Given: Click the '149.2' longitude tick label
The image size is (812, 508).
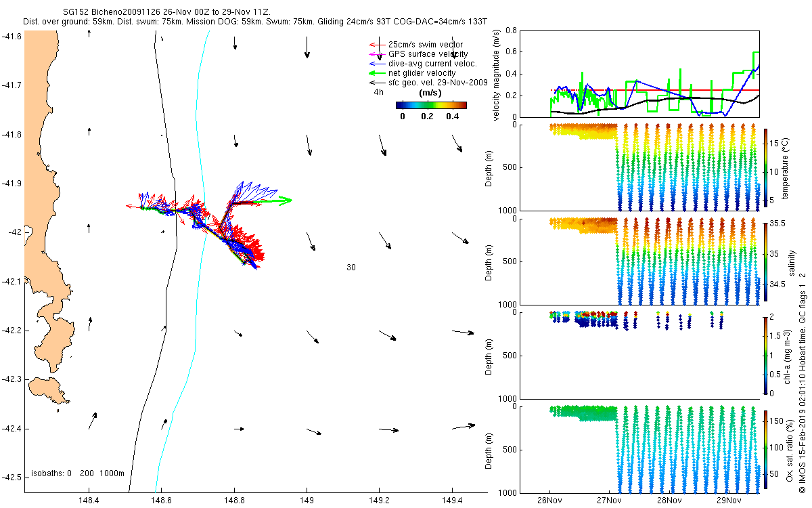Looking at the screenshot, I should click(x=380, y=501).
